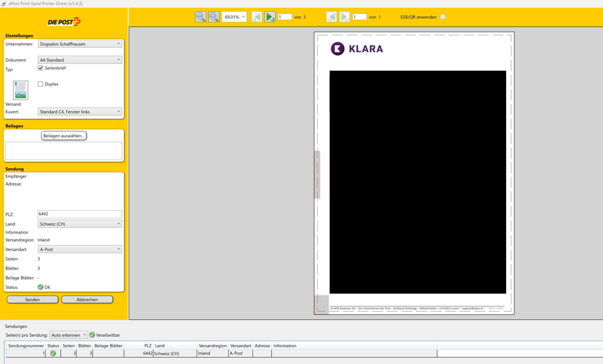
Task: Zoom out the document preview
Action: click(200, 17)
